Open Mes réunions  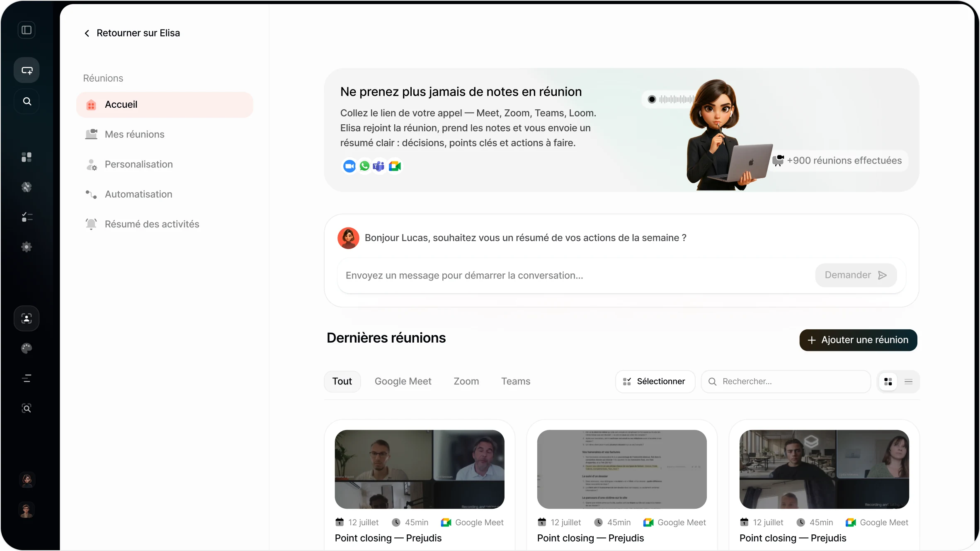[165, 134]
